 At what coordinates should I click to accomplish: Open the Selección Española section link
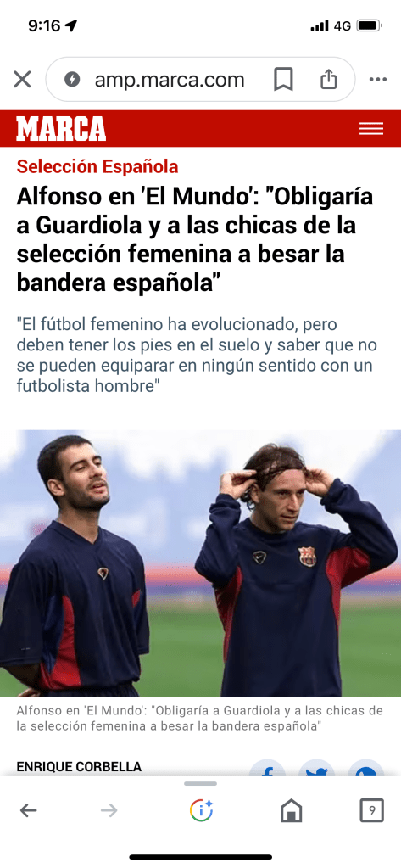[x=97, y=166]
